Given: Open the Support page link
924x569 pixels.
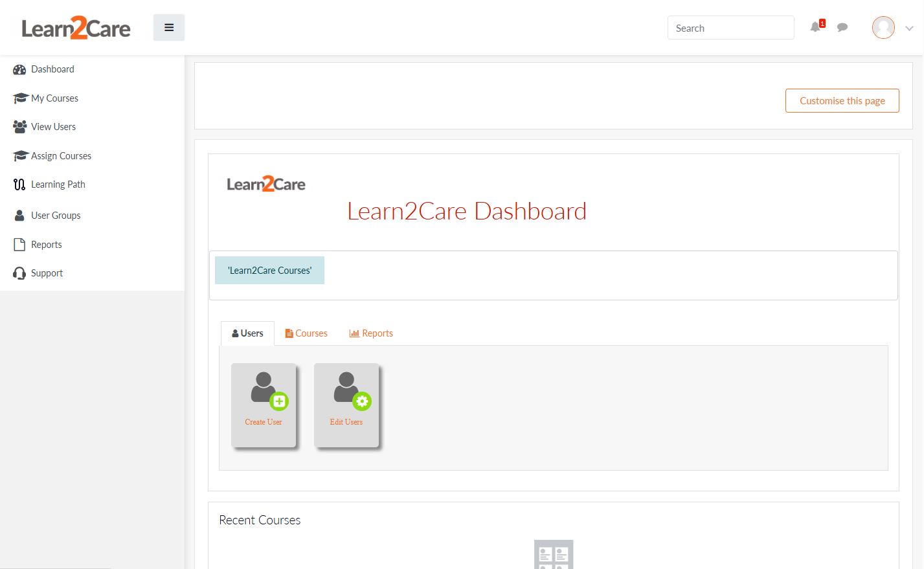Looking at the screenshot, I should pyautogui.click(x=47, y=273).
